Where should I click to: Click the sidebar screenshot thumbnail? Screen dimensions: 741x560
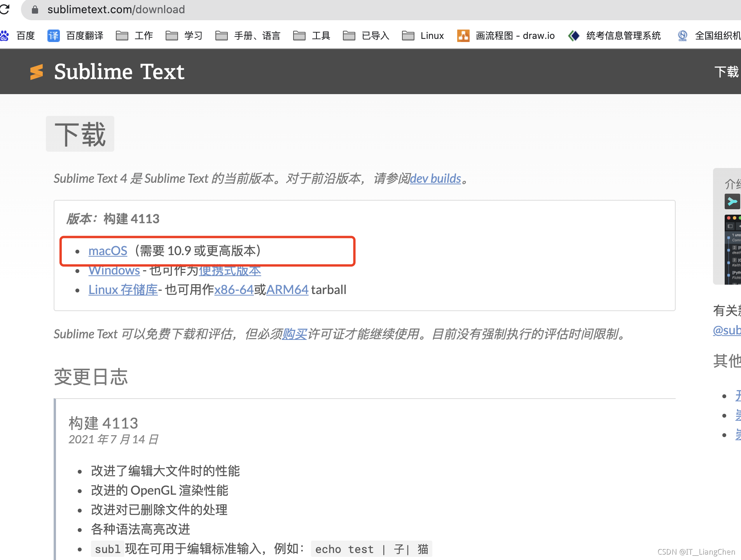(x=733, y=249)
